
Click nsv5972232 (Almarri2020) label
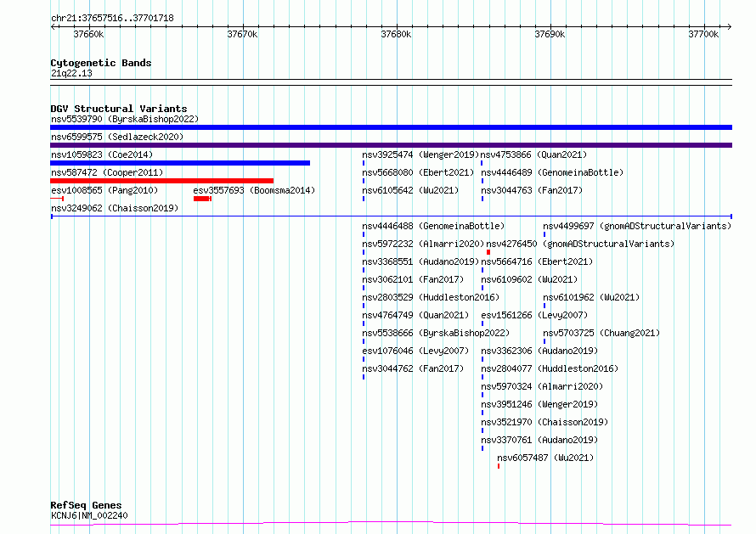(x=423, y=244)
